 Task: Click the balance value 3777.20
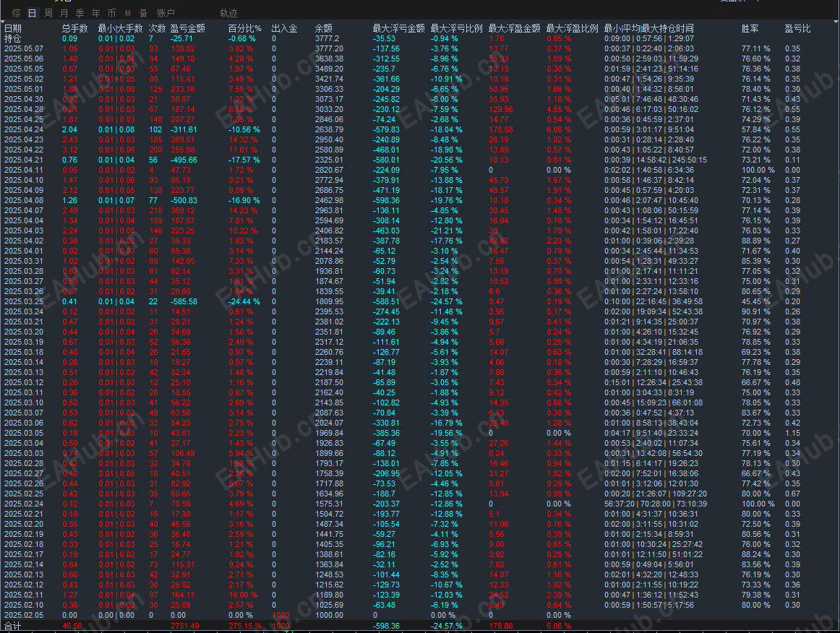(x=329, y=48)
